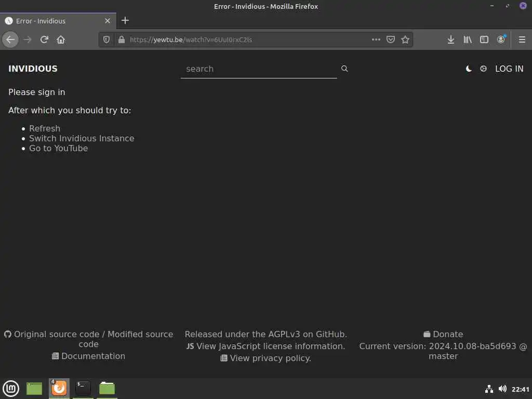Open Released under the AGPLv3 link
The image size is (532, 399).
pyautogui.click(x=265, y=334)
